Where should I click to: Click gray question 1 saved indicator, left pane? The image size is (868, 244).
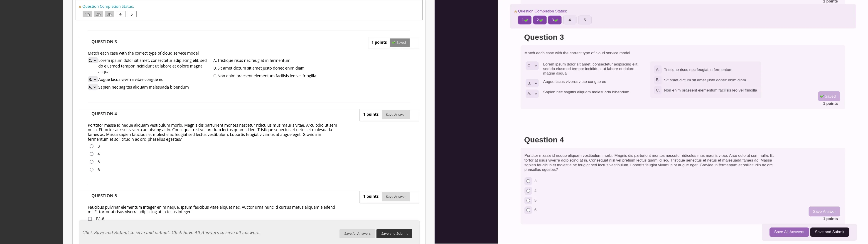tap(87, 14)
